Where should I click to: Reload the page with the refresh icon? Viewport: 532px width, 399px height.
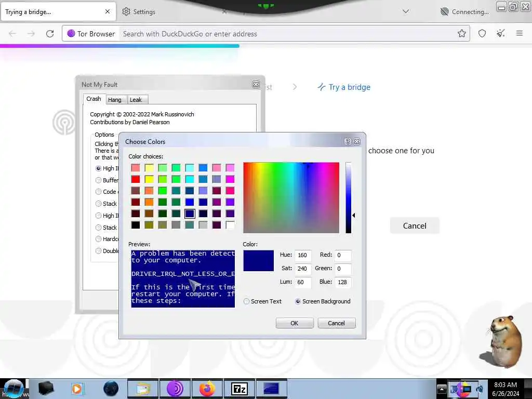click(50, 34)
